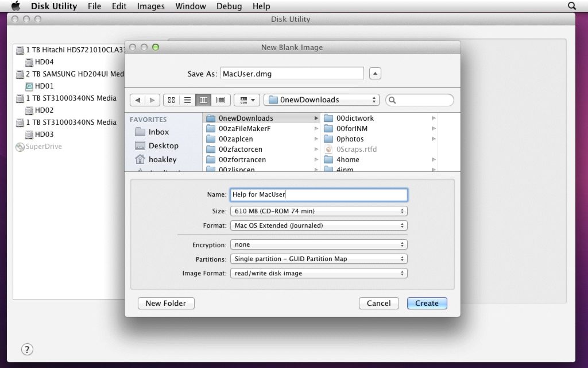Image resolution: width=588 pixels, height=368 pixels.
Task: Select the 0newDownloads folder
Action: click(261, 118)
